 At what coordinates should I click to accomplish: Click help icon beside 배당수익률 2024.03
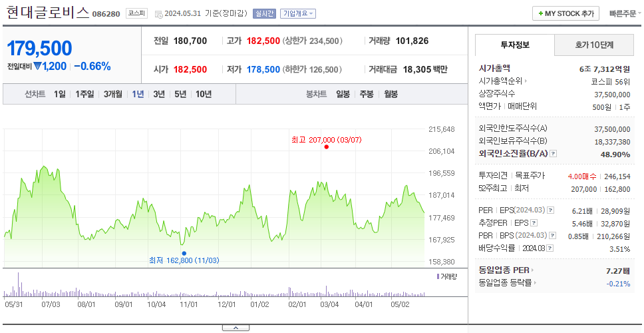pos(550,248)
